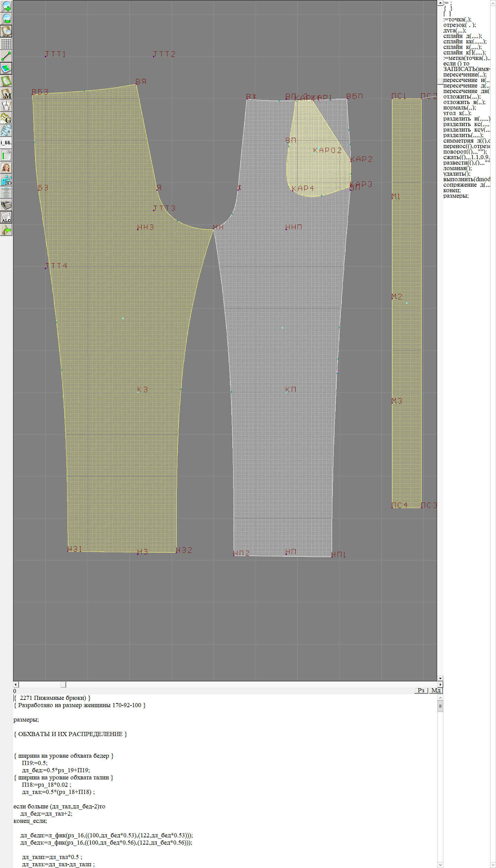
Task: Click the 'Мд' button
Action: click(436, 690)
